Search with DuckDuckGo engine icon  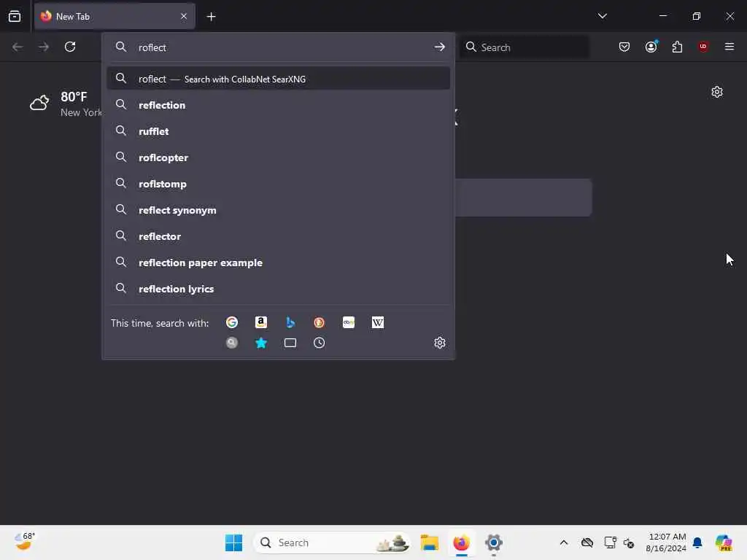[320, 322]
